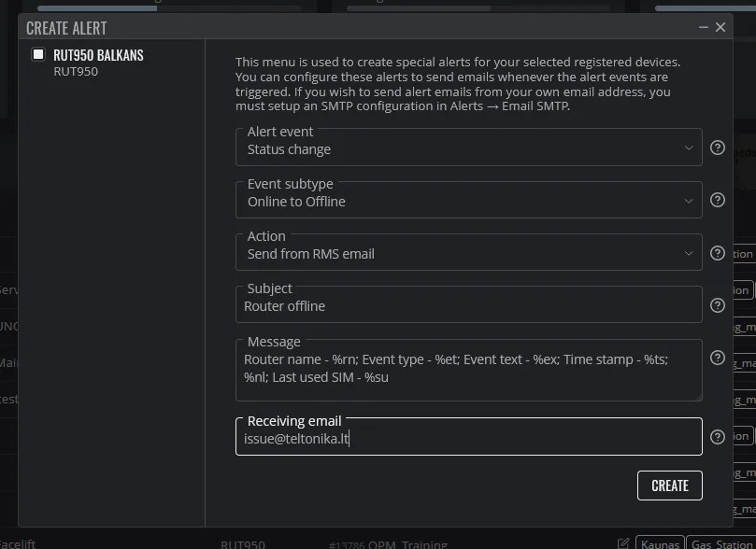Click edit pencil icon near Kaunas tag

click(x=623, y=543)
